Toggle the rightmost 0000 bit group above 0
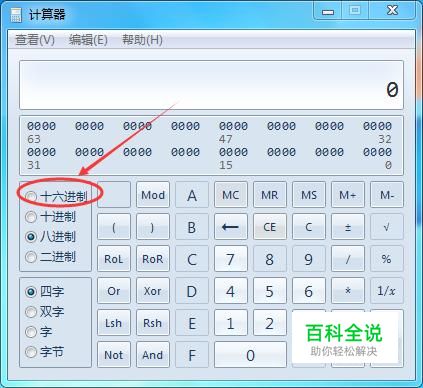The height and width of the screenshot is (388, 423). point(377,152)
